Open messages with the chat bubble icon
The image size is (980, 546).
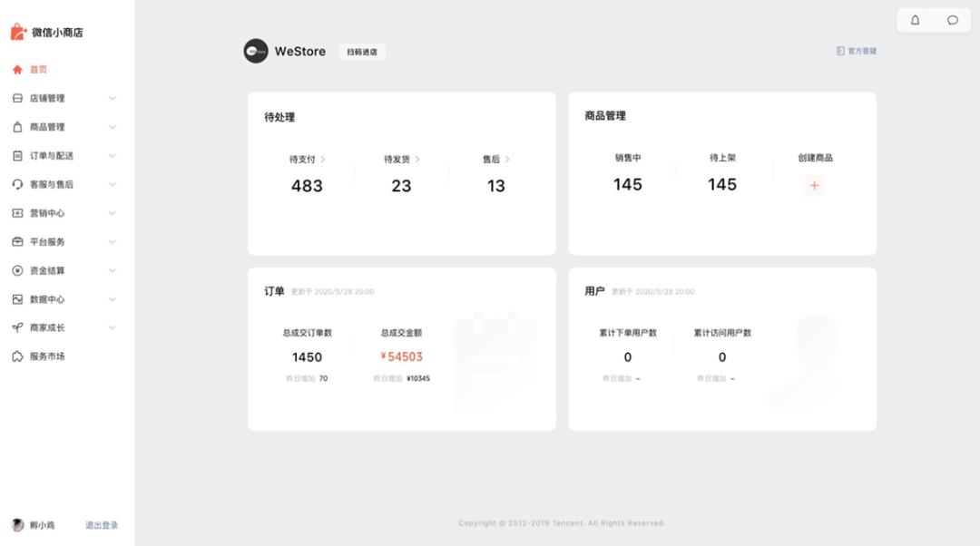click(953, 20)
